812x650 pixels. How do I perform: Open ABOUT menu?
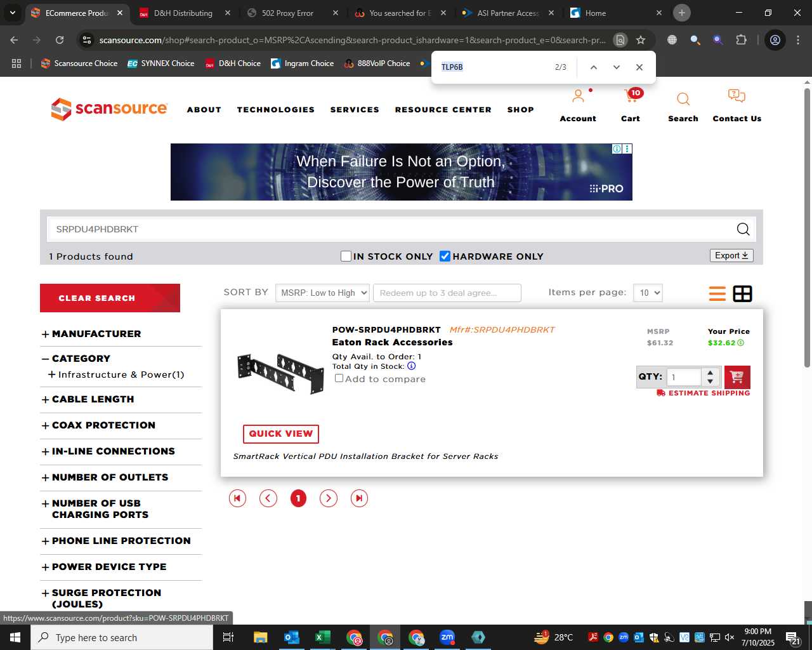(204, 110)
